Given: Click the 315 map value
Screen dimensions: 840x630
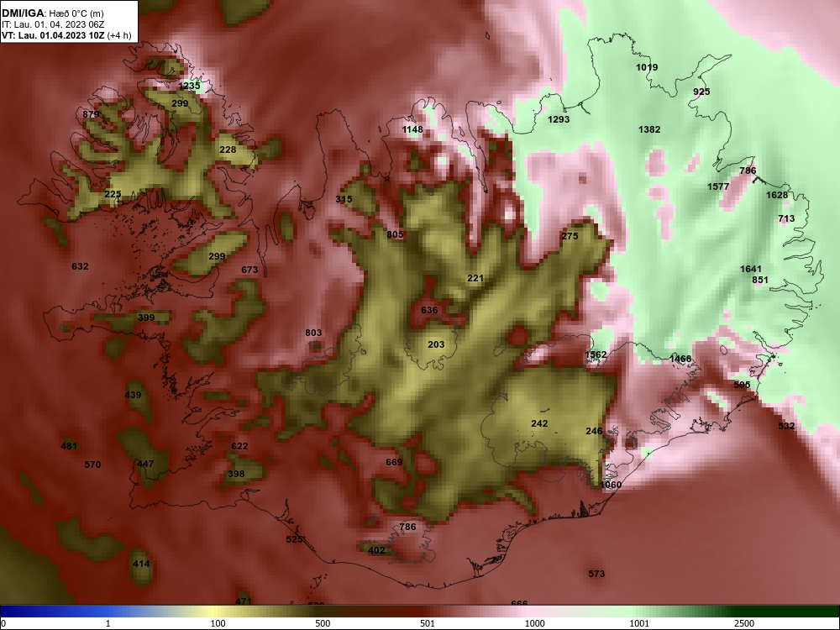Looking at the screenshot, I should (344, 199).
